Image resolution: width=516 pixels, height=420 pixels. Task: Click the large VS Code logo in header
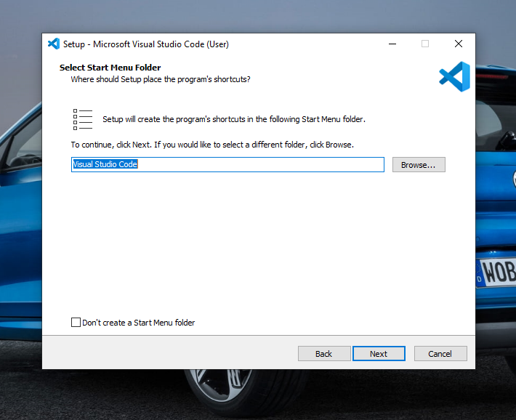point(455,76)
